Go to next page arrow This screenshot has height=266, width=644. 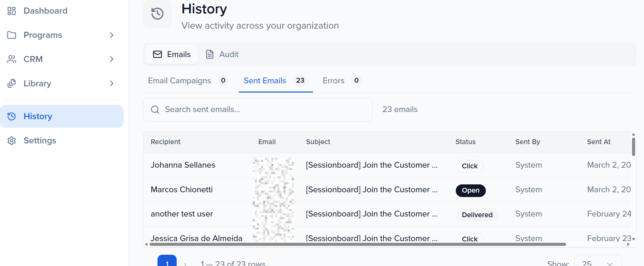[x=185, y=262]
